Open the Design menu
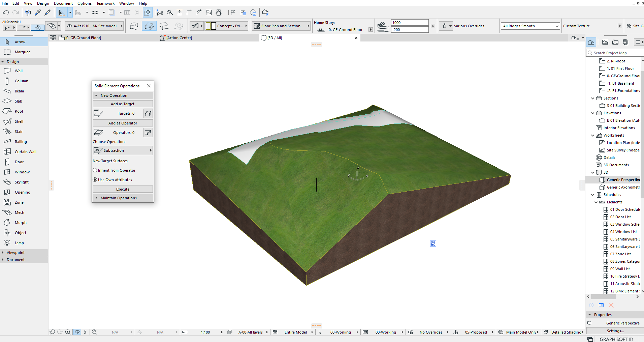644x342 pixels. click(43, 3)
